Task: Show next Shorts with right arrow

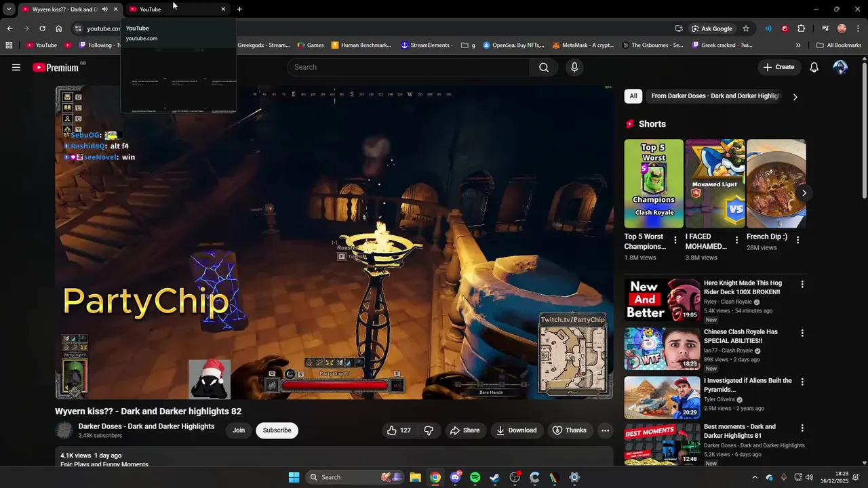Action: point(804,193)
